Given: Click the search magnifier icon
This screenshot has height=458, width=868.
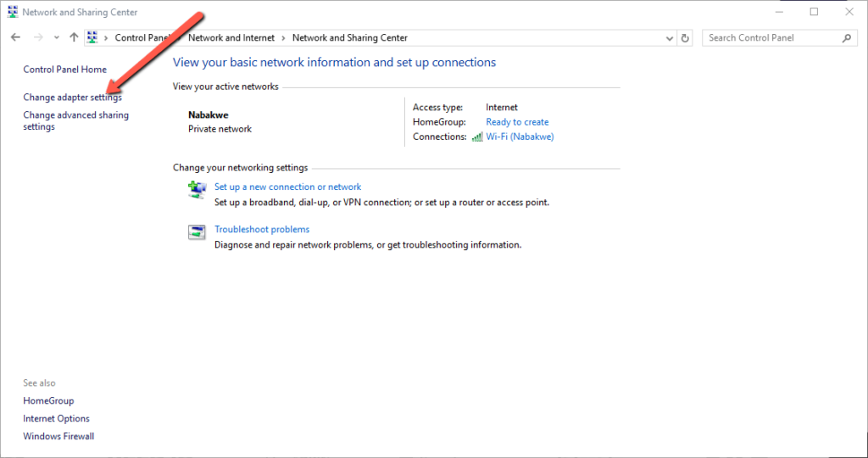Looking at the screenshot, I should pos(846,38).
